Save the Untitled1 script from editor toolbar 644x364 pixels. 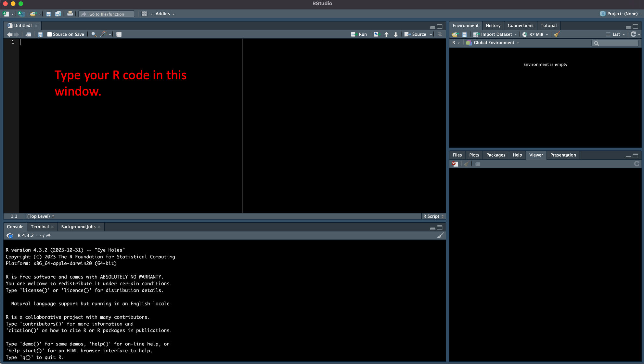click(40, 34)
